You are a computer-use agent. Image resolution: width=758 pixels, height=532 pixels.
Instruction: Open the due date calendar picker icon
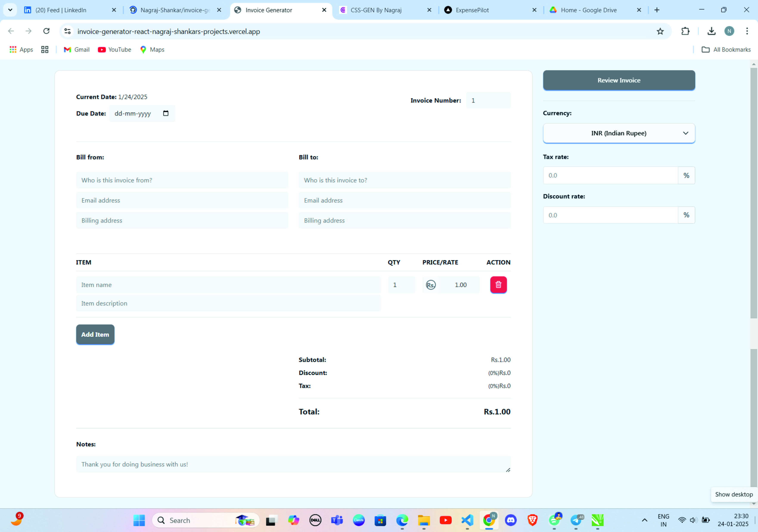[166, 113]
